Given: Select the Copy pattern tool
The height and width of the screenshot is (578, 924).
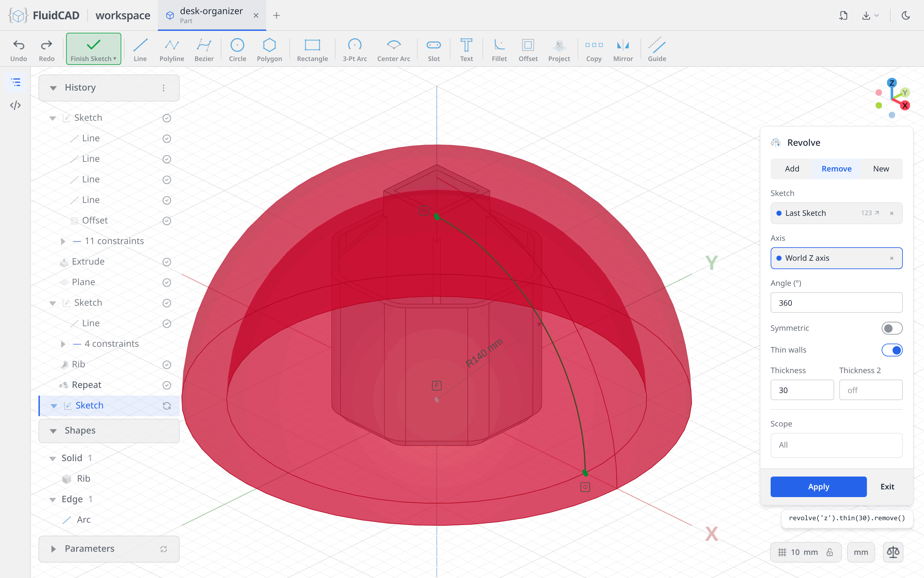Looking at the screenshot, I should coord(594,50).
